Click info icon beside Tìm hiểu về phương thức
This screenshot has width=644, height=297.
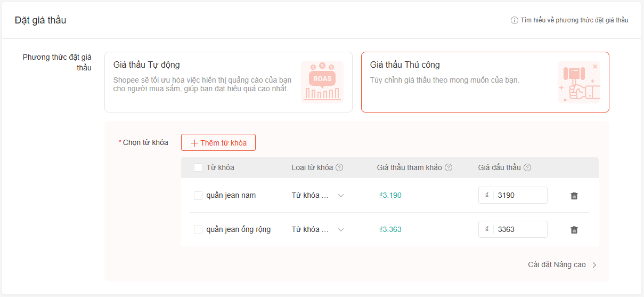click(515, 20)
